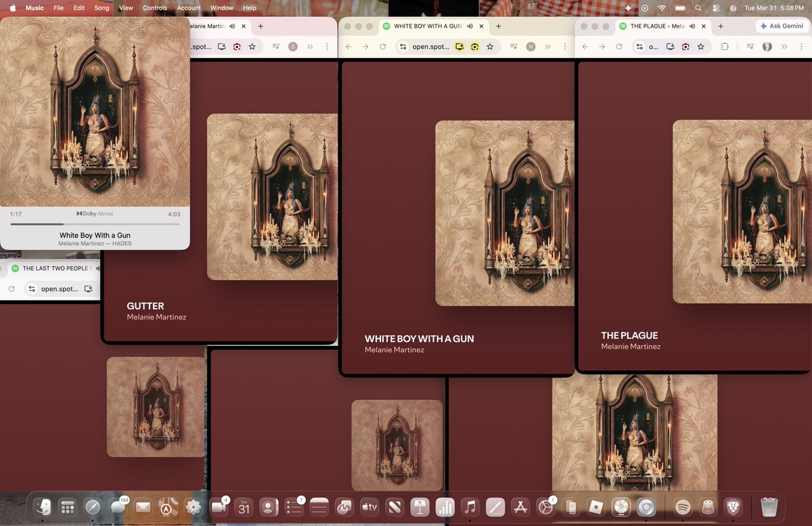
Task: Open the Apple menu
Action: (x=12, y=8)
